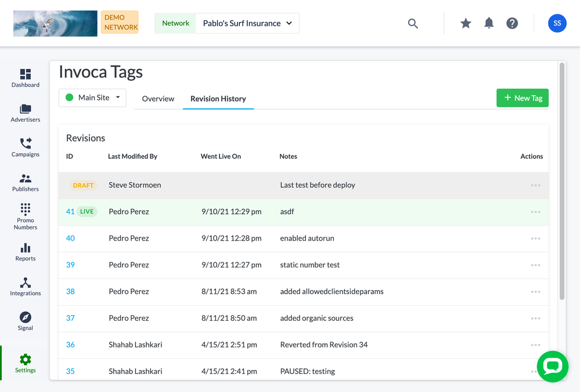Open revision 35 link
This screenshot has height=392, width=580.
(x=70, y=371)
